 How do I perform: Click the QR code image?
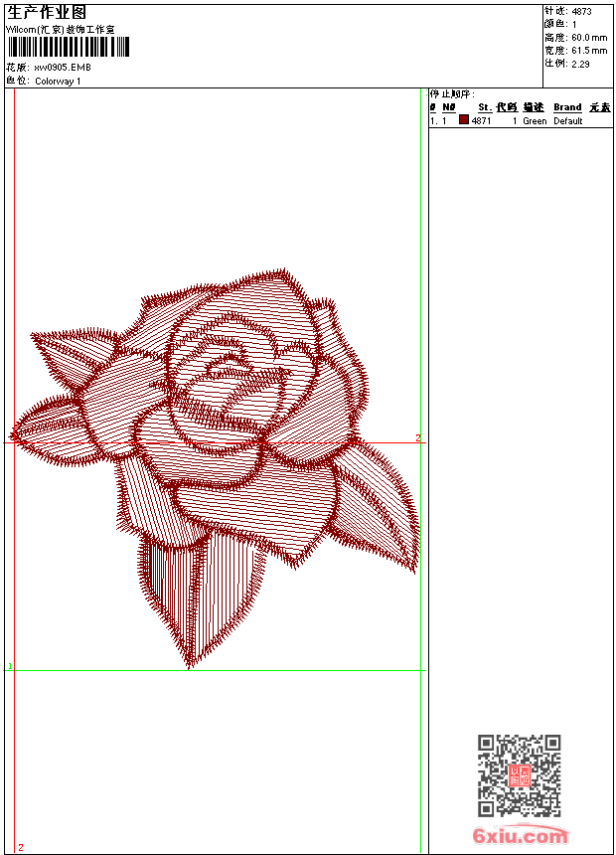pyautogui.click(x=519, y=775)
